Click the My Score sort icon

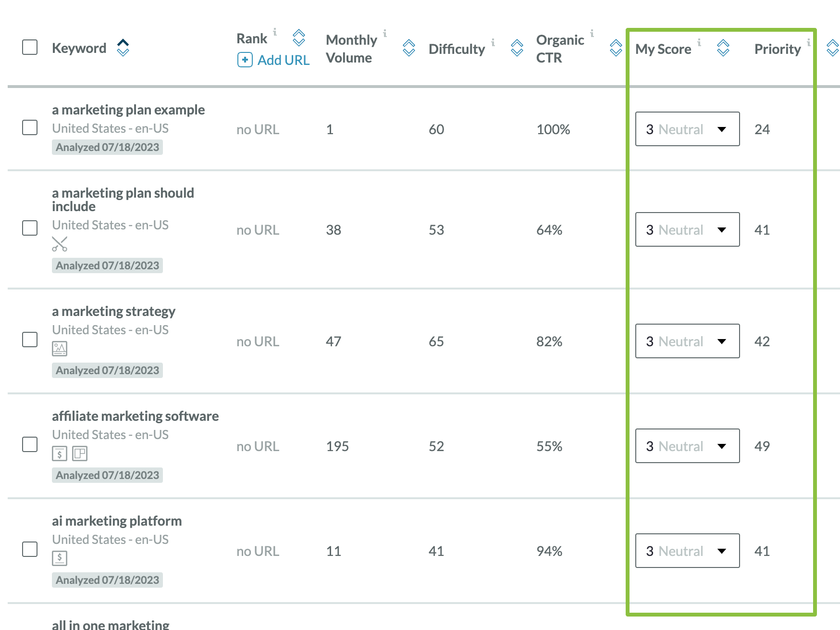tap(723, 48)
